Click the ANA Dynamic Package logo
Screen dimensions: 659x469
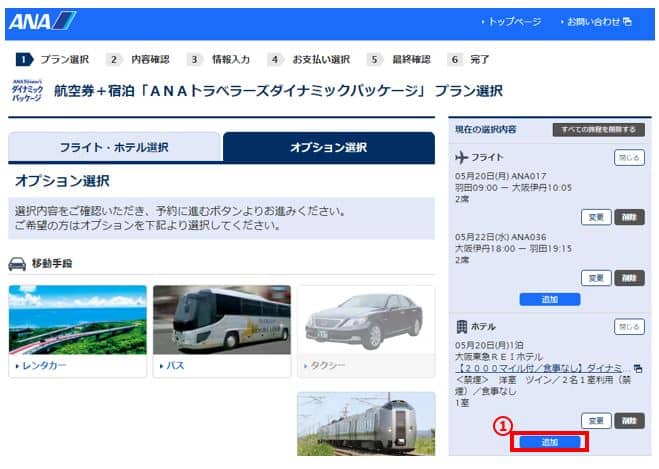click(27, 91)
